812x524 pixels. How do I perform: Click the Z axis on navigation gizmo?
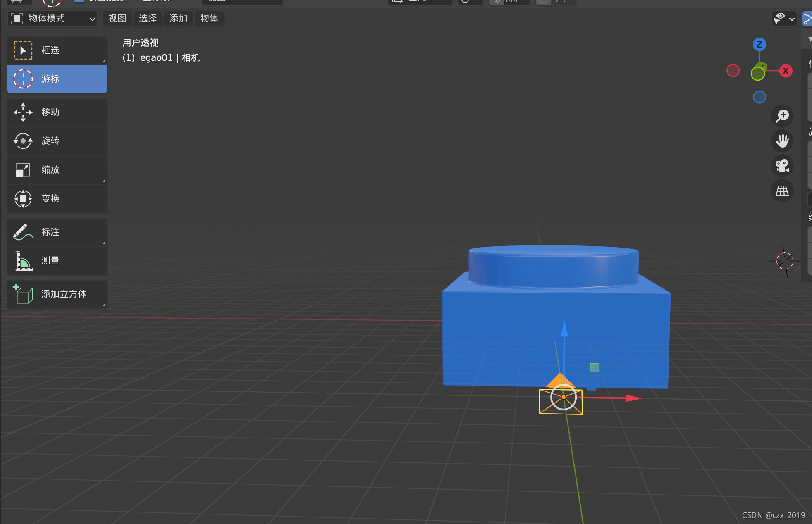759,45
